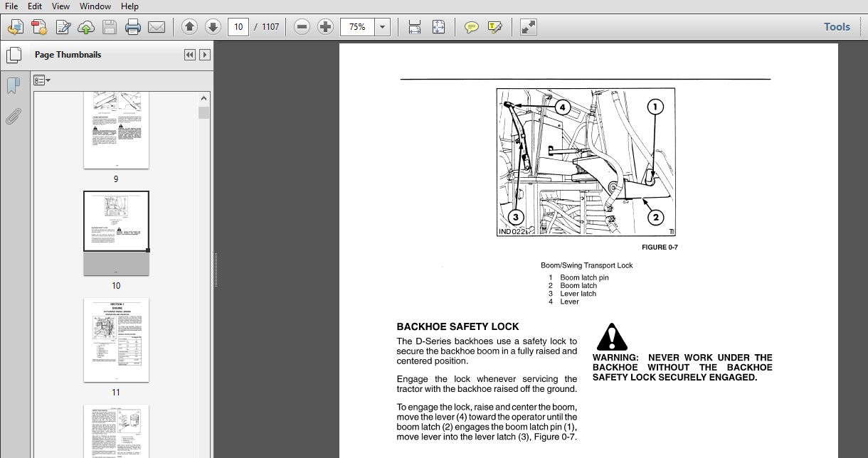Click the 'Lever latch' legend entry

578,294
